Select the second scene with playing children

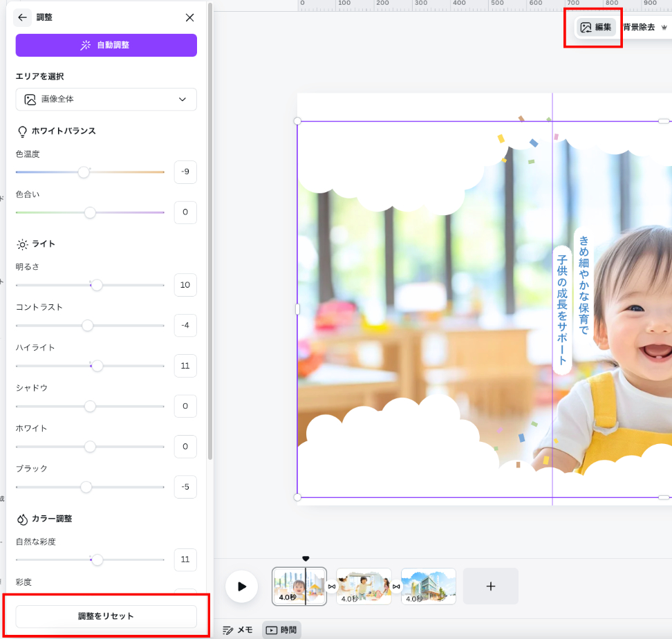364,586
